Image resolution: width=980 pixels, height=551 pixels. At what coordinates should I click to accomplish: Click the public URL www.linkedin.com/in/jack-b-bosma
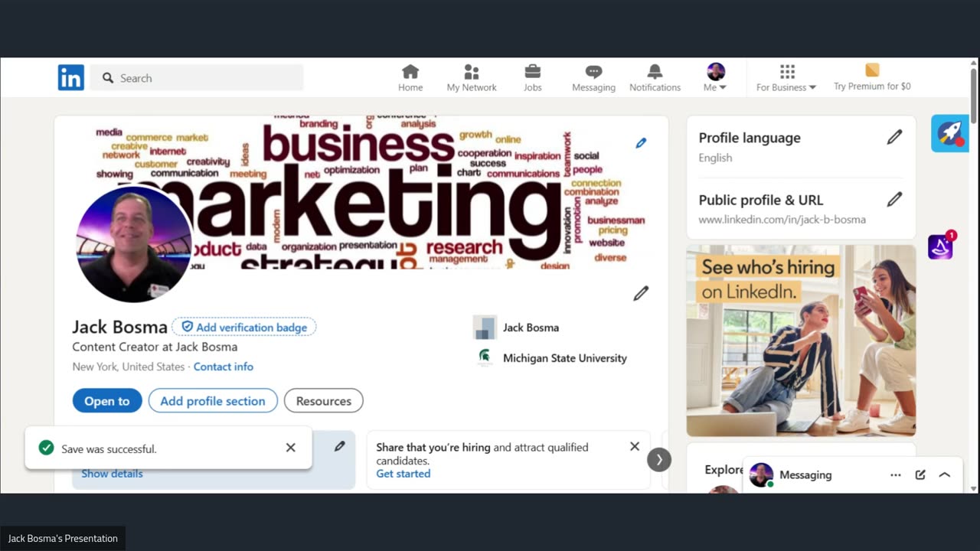click(782, 220)
